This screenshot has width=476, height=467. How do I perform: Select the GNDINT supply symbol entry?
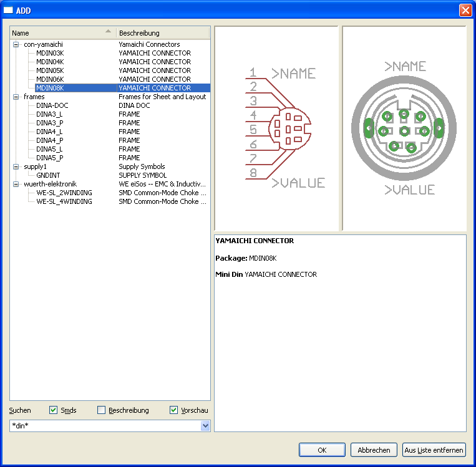48,175
